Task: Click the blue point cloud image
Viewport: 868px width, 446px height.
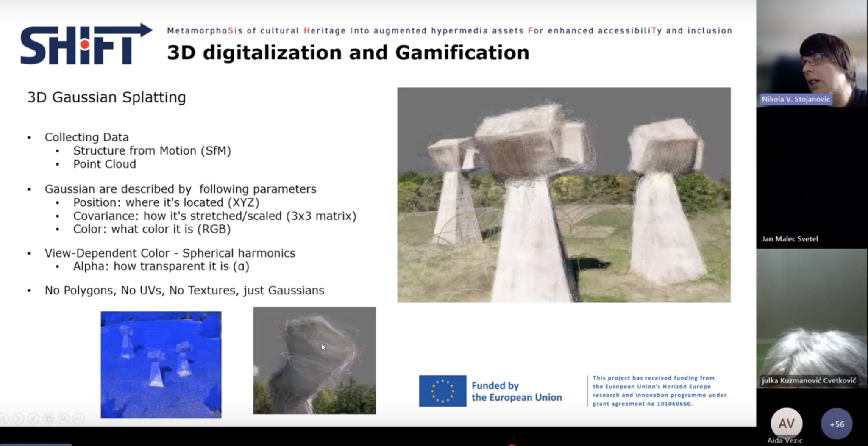Action: click(161, 365)
